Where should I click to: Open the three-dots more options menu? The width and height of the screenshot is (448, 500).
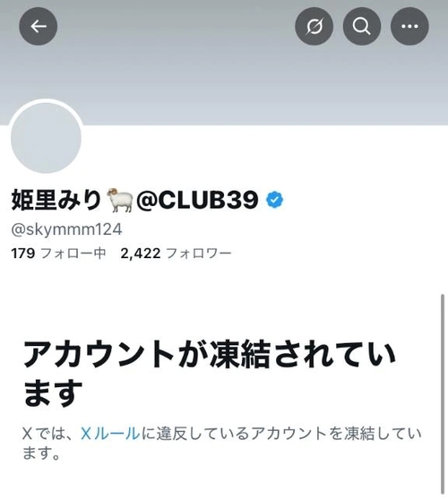(x=409, y=26)
